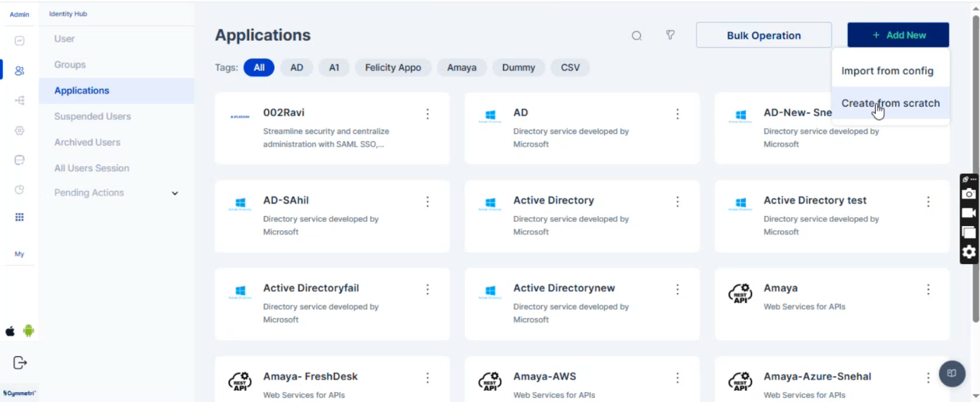Click the Bulk Operation button
Viewport: 980px width, 402px height.
pos(764,35)
